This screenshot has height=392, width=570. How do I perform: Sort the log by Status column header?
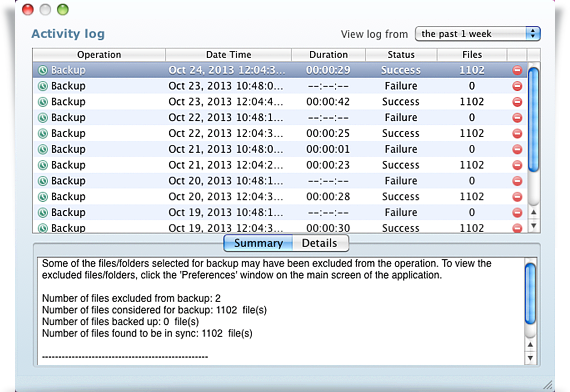coord(401,55)
